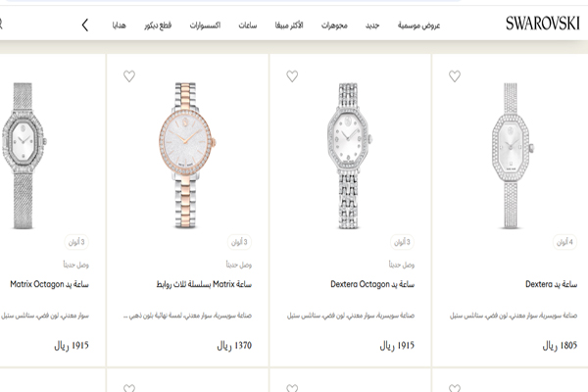The width and height of the screenshot is (588, 392).
Task: Open the قطع ديكور menu
Action: (158, 25)
